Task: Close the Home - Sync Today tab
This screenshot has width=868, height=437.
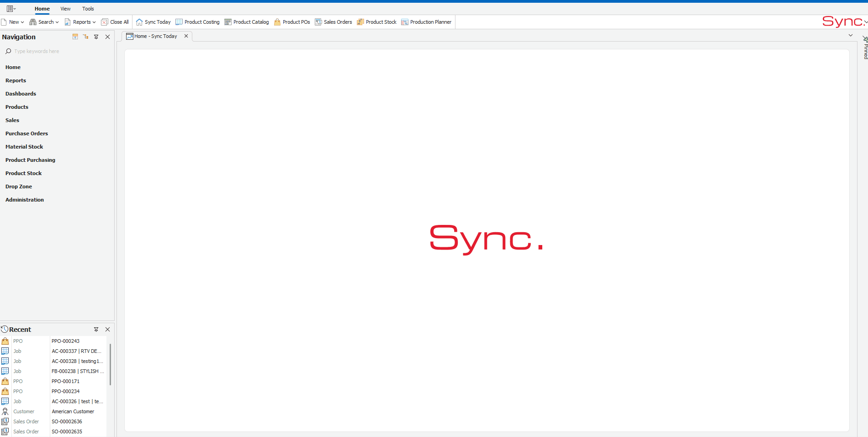Action: click(186, 36)
